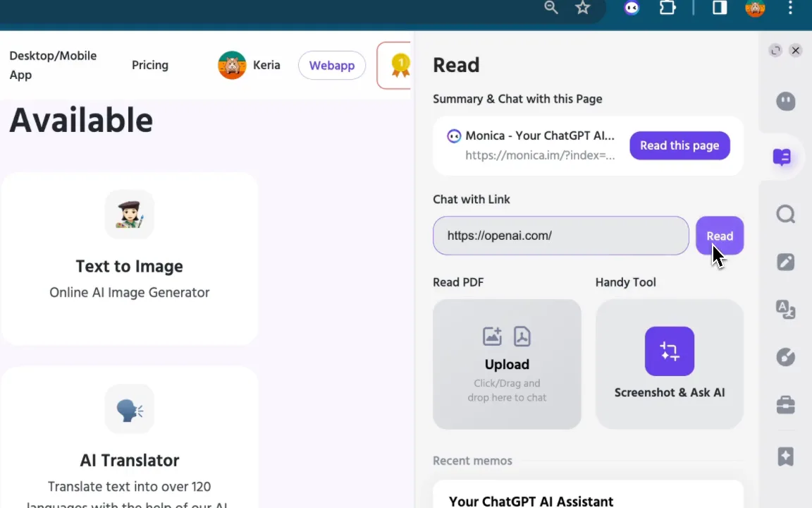Select the Read sidebar icon
Viewport: 812px width, 508px height.
pos(782,157)
